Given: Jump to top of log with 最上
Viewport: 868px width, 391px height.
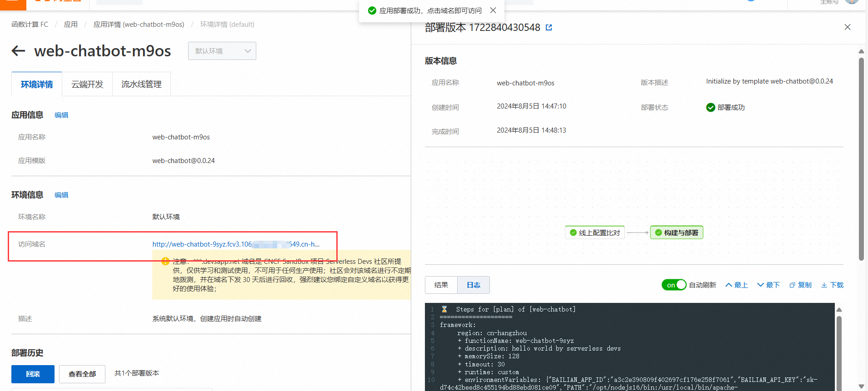Looking at the screenshot, I should point(736,285).
